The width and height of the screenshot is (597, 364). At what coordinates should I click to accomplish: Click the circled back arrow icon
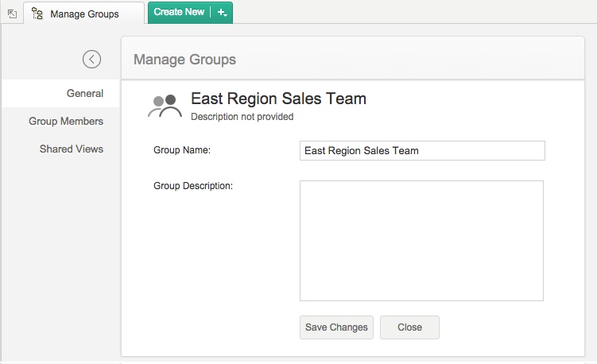pyautogui.click(x=92, y=59)
